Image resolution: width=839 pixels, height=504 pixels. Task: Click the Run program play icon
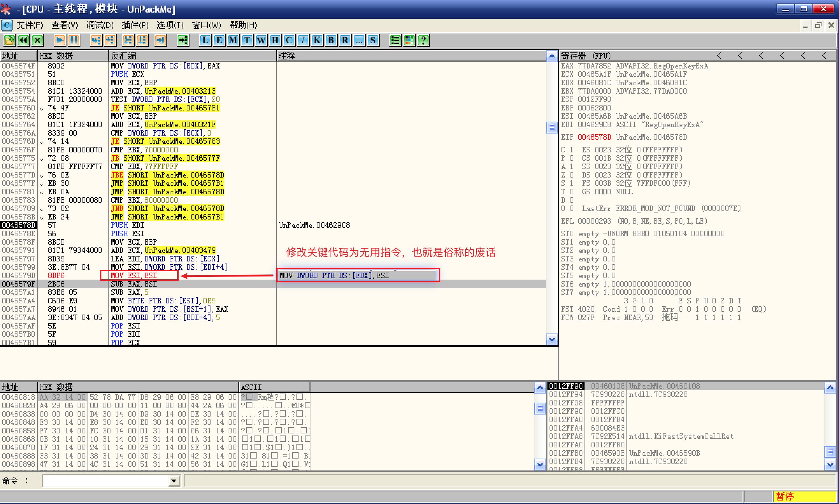click(x=60, y=40)
